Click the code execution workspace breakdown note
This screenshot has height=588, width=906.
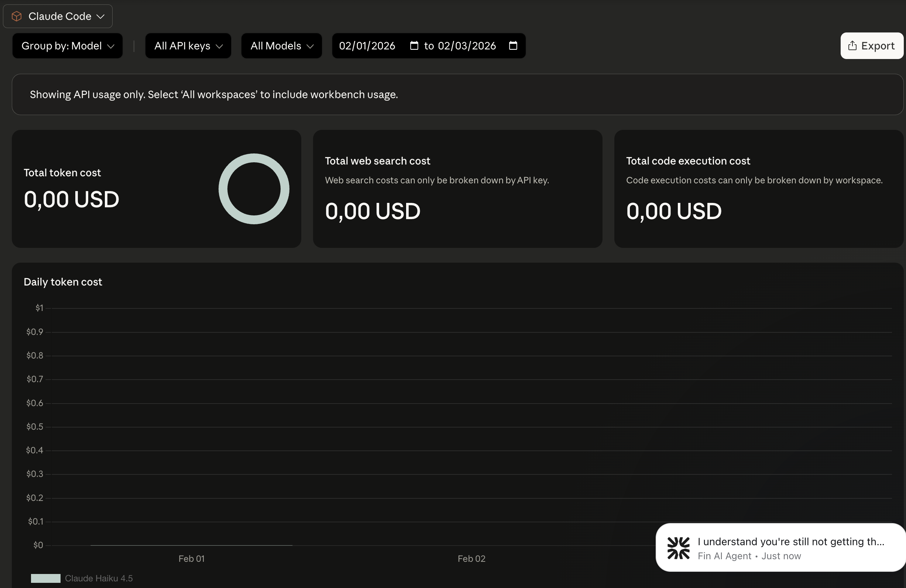[x=755, y=180]
